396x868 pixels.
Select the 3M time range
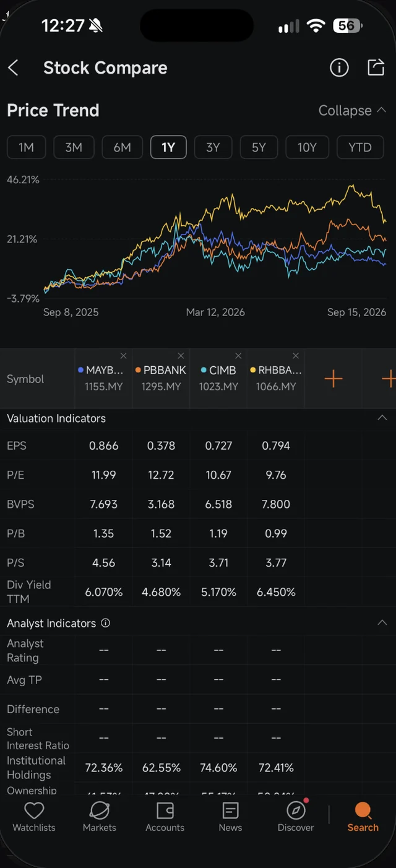click(74, 147)
